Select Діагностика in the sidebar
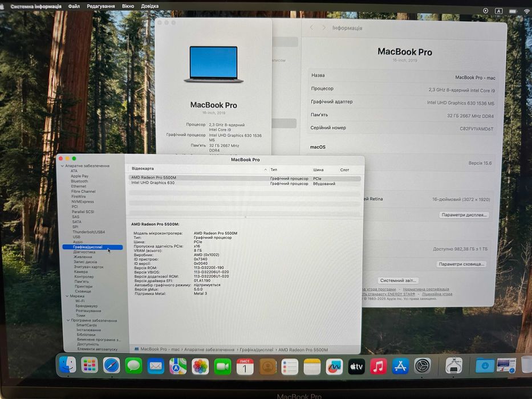532x399 pixels. (x=84, y=252)
